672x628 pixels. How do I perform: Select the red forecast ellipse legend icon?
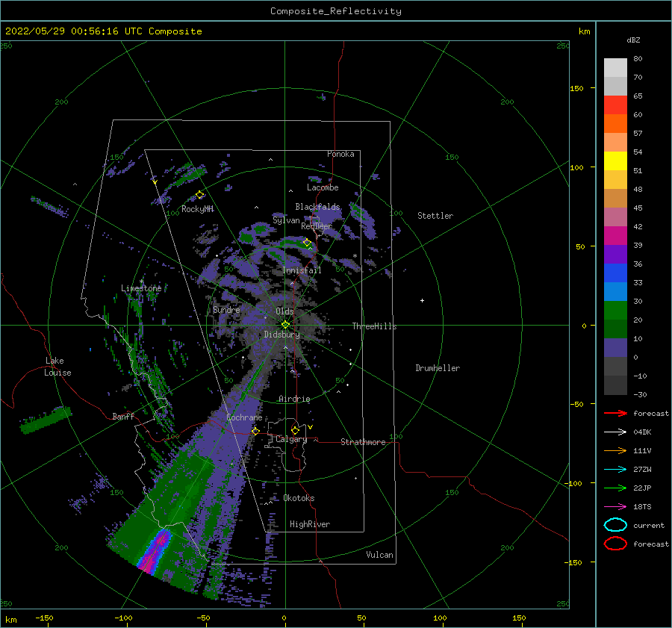pyautogui.click(x=615, y=544)
